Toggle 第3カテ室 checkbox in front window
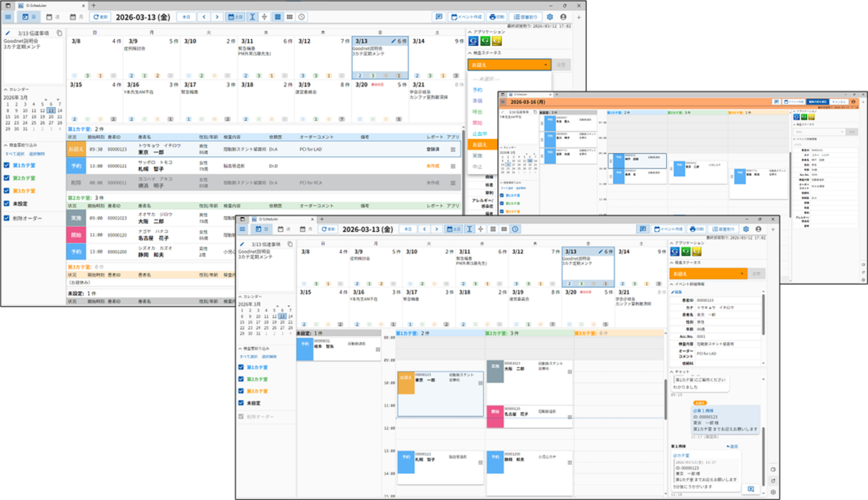 pyautogui.click(x=241, y=391)
